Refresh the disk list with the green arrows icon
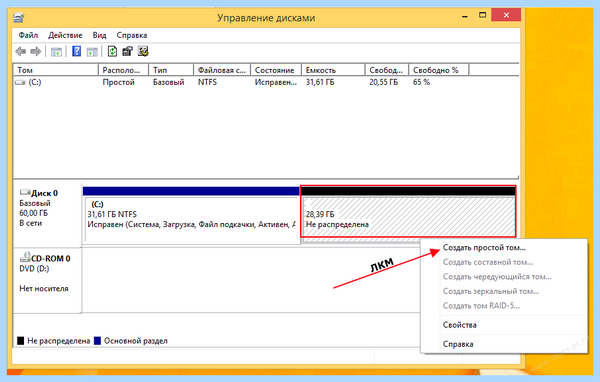Image resolution: width=600 pixels, height=382 pixels. coord(112,51)
